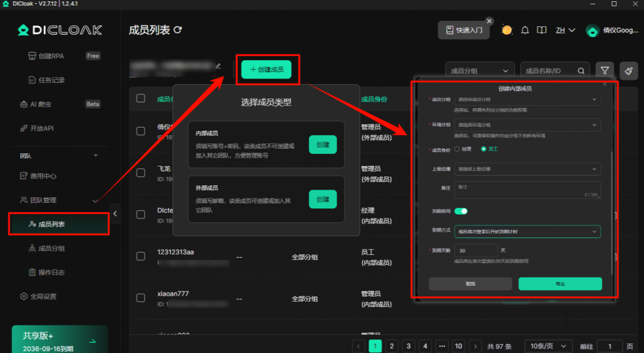Click 确定 in the create member dialog
The height and width of the screenshot is (353, 644).
(560, 284)
